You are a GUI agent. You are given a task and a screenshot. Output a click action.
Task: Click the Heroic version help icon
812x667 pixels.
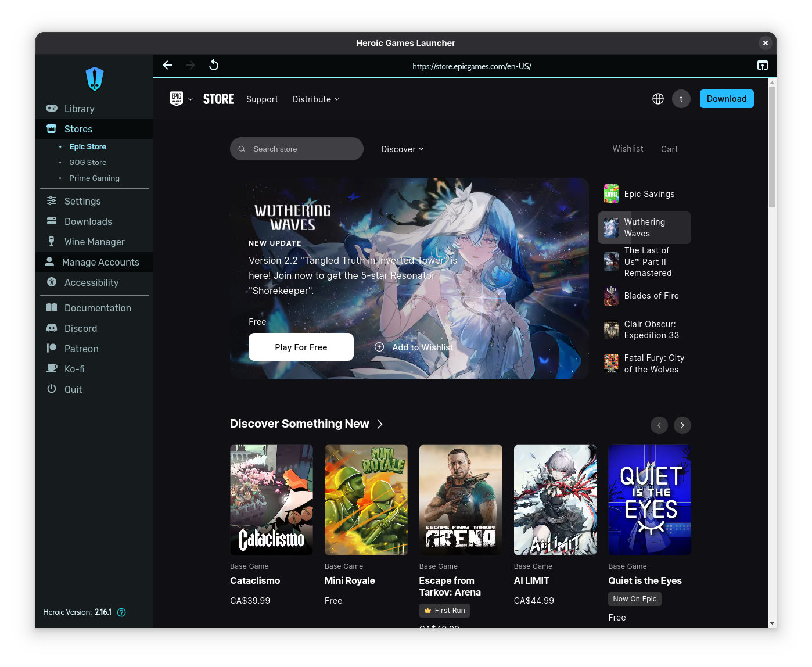pos(121,612)
